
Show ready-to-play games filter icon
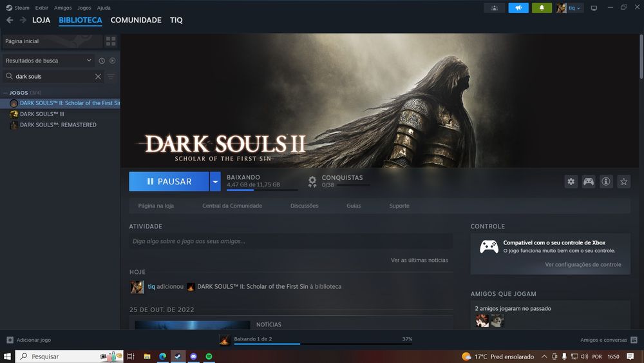point(113,61)
